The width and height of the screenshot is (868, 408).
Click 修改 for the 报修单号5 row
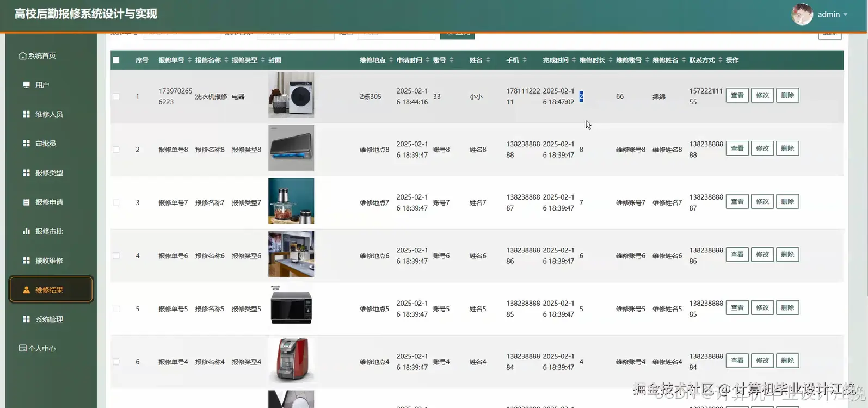[x=762, y=307]
